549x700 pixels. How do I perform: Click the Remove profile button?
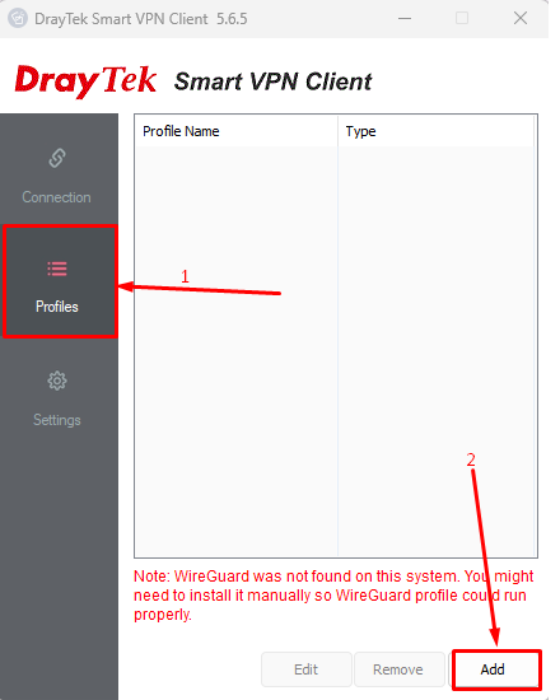coord(398,669)
